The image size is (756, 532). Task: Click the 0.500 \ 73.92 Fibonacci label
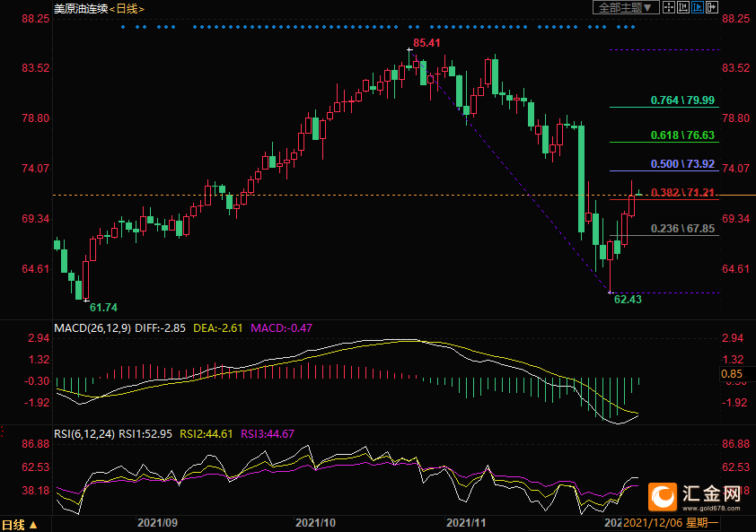[x=683, y=164]
